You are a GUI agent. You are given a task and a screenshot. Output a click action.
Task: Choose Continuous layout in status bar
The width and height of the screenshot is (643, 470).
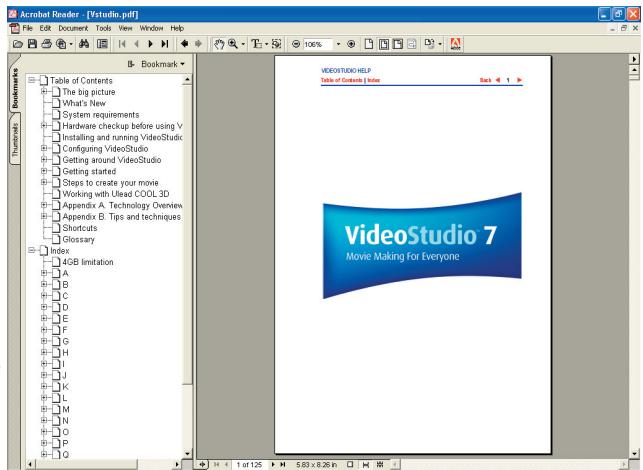pos(366,464)
